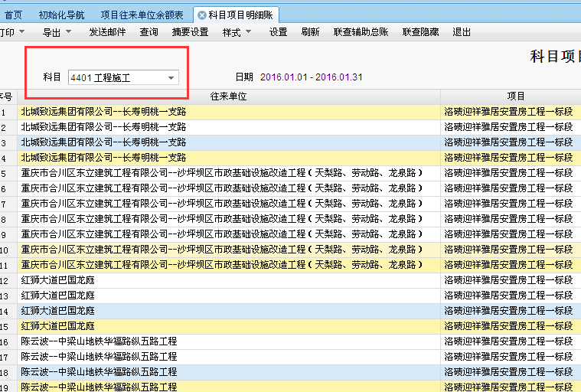Click the 往来单位 column header

pyautogui.click(x=229, y=96)
